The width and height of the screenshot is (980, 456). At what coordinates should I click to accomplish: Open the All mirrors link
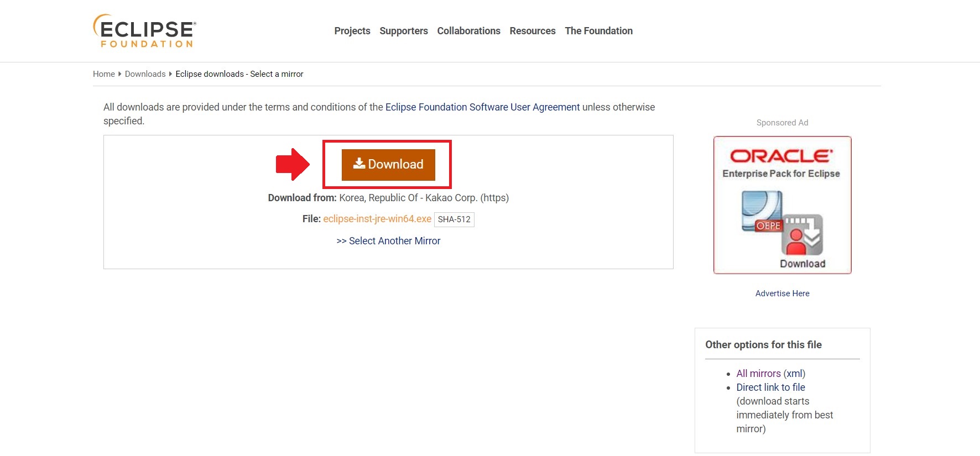click(758, 374)
